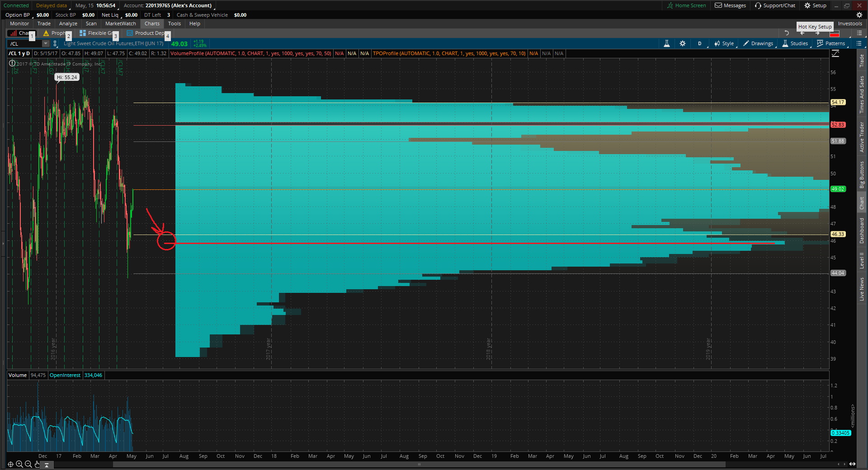This screenshot has width=868, height=470.
Task: Click the copyright info circle icon
Action: (12, 64)
